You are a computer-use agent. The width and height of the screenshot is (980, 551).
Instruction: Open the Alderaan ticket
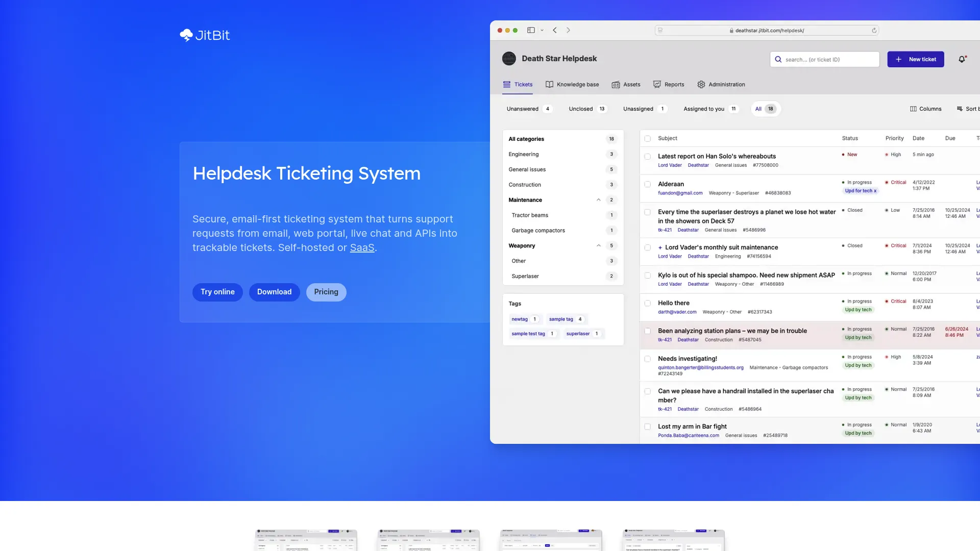pos(671,184)
